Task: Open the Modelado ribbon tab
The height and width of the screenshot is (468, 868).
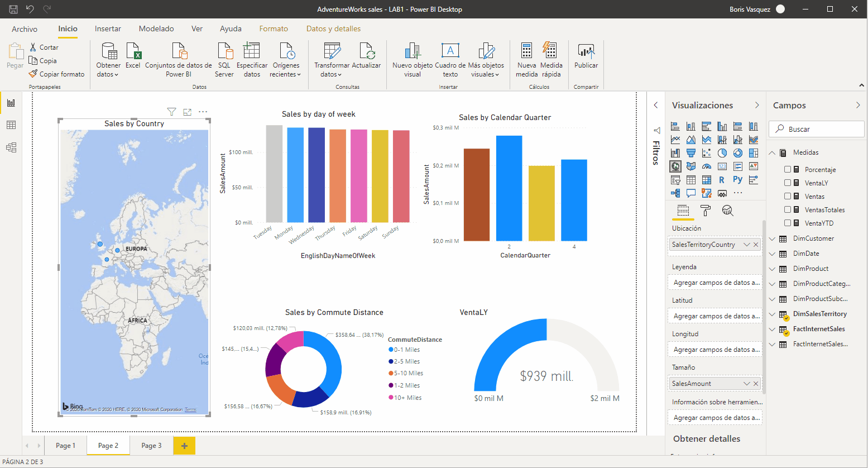Action: tap(156, 28)
